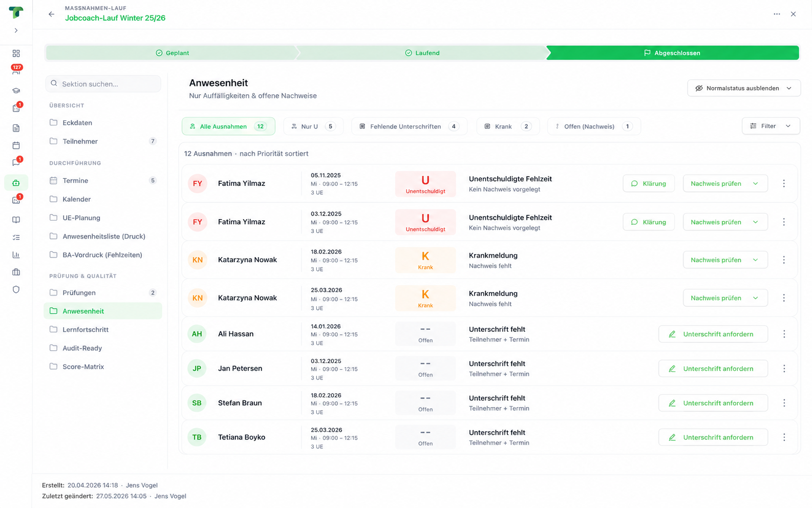Open the dashboard grid icon in sidebar
This screenshot has width=812, height=508.
(x=16, y=53)
